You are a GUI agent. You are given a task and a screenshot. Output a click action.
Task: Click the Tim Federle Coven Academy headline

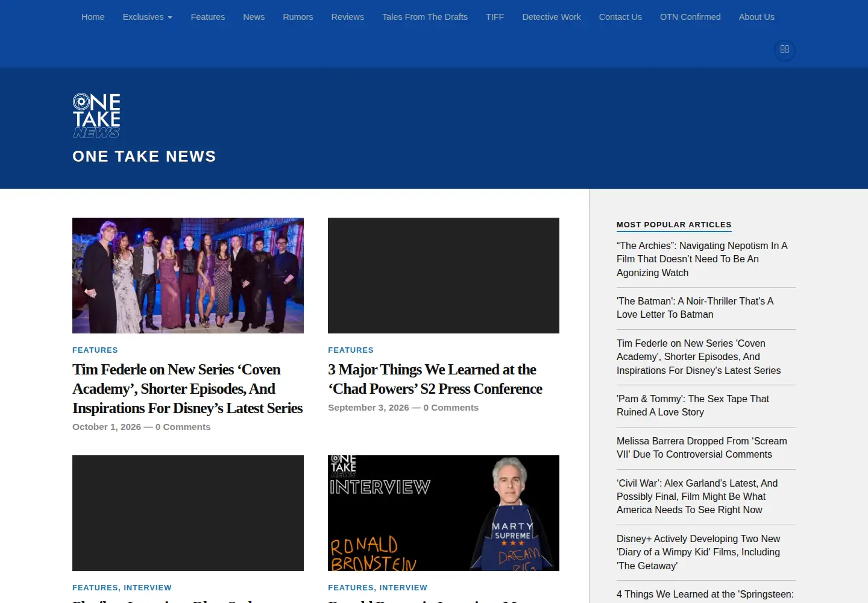coord(187,389)
